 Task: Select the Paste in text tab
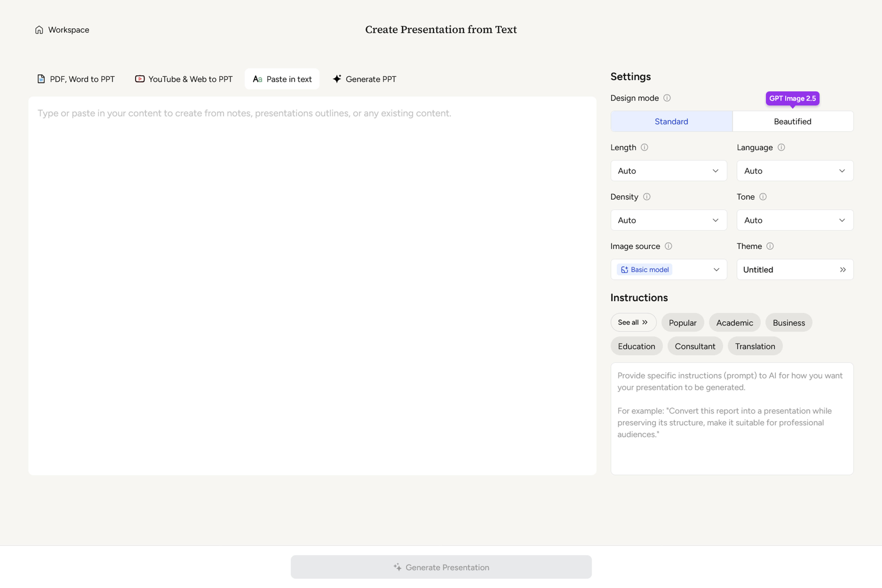tap(282, 79)
